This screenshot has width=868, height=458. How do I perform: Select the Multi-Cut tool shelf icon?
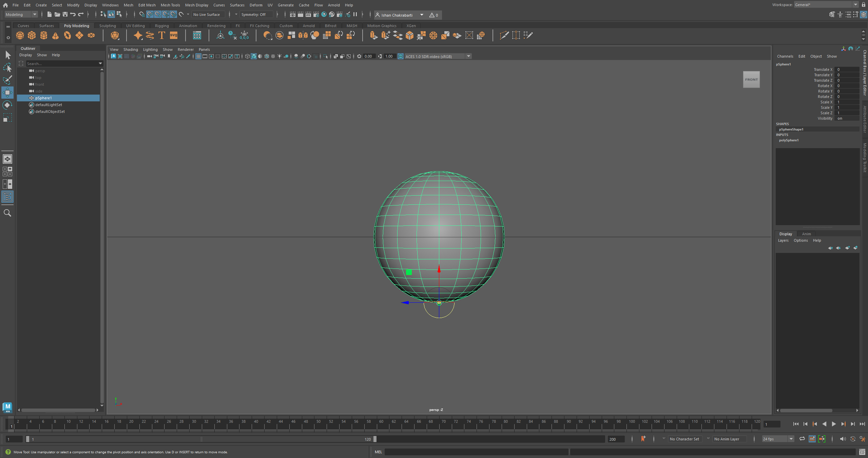pyautogui.click(x=504, y=35)
